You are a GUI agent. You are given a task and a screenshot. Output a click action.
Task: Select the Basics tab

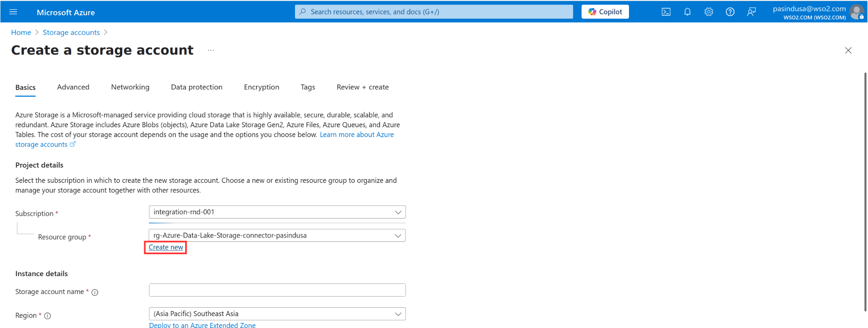(25, 87)
